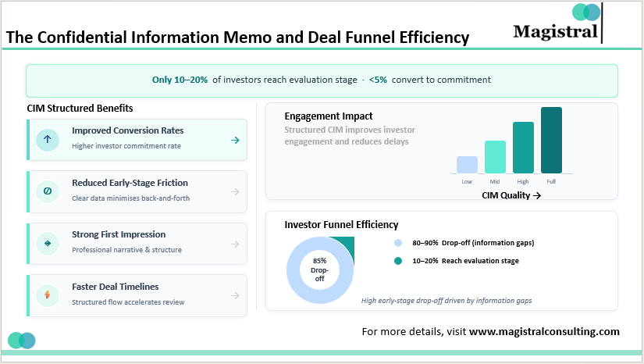Click the arrow at right of Reduced Early-Stage Friction
The image size is (644, 364).
[x=235, y=191]
